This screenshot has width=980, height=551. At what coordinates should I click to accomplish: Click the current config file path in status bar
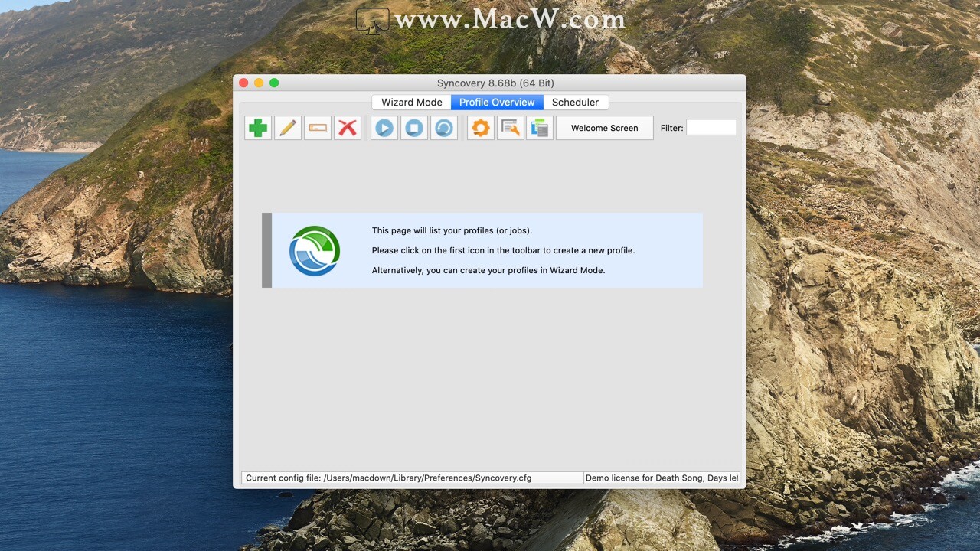[x=412, y=478]
